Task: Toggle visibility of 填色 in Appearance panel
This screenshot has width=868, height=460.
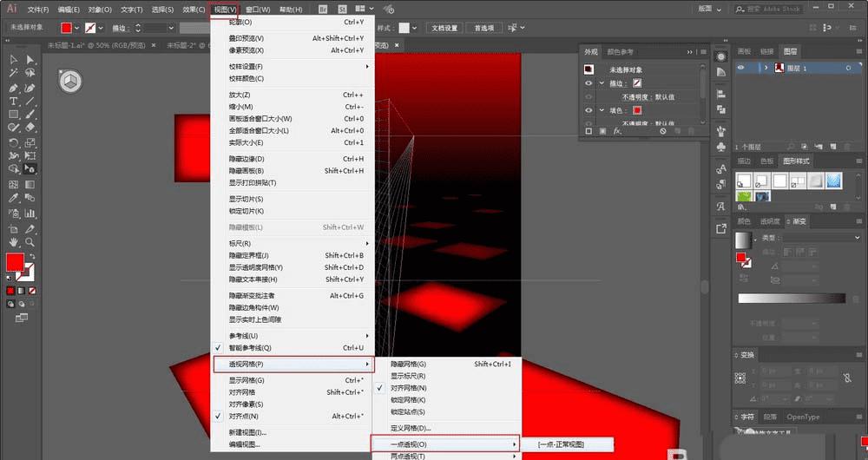Action: pyautogui.click(x=589, y=110)
